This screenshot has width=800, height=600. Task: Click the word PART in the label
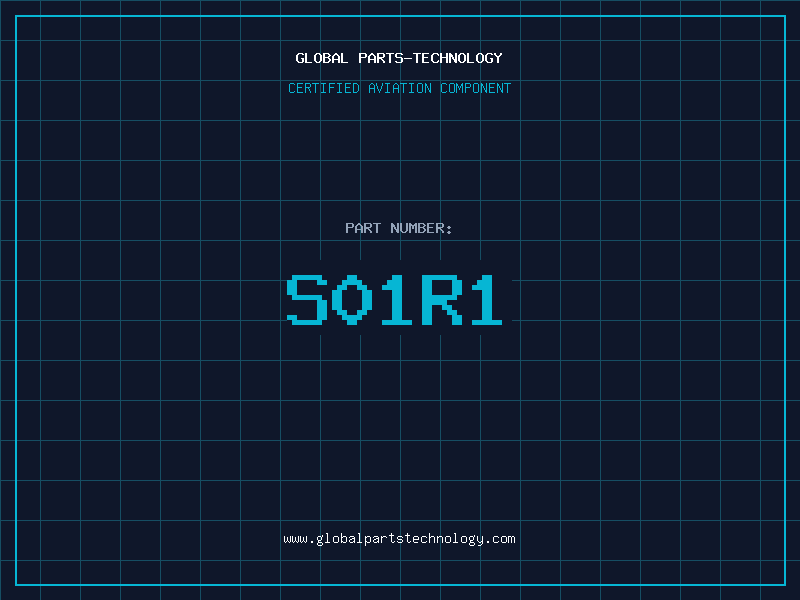(363, 228)
